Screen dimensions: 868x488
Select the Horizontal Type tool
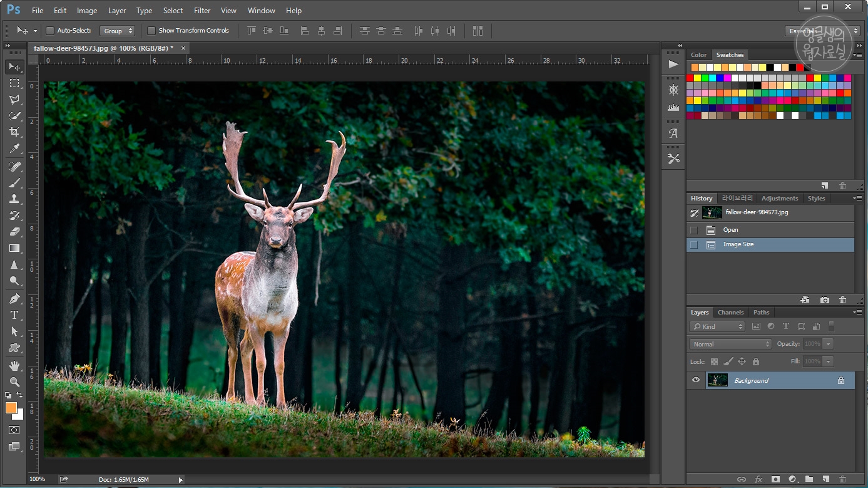(x=14, y=315)
